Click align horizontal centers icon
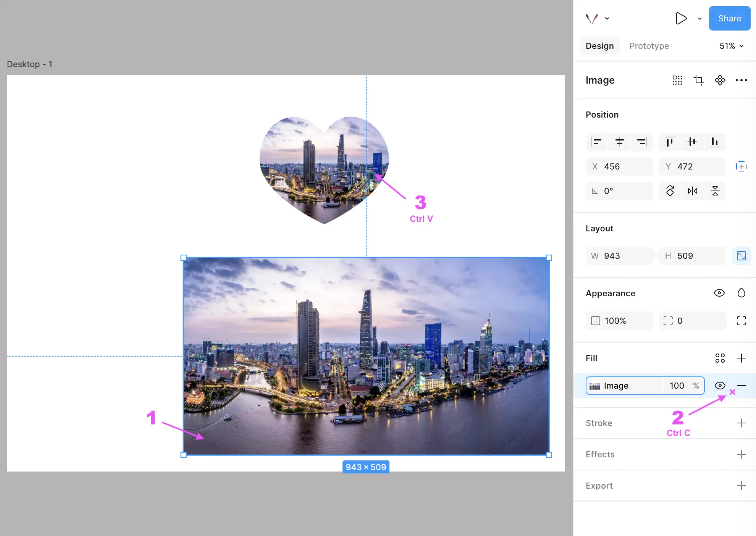This screenshot has height=536, width=756. tap(619, 142)
